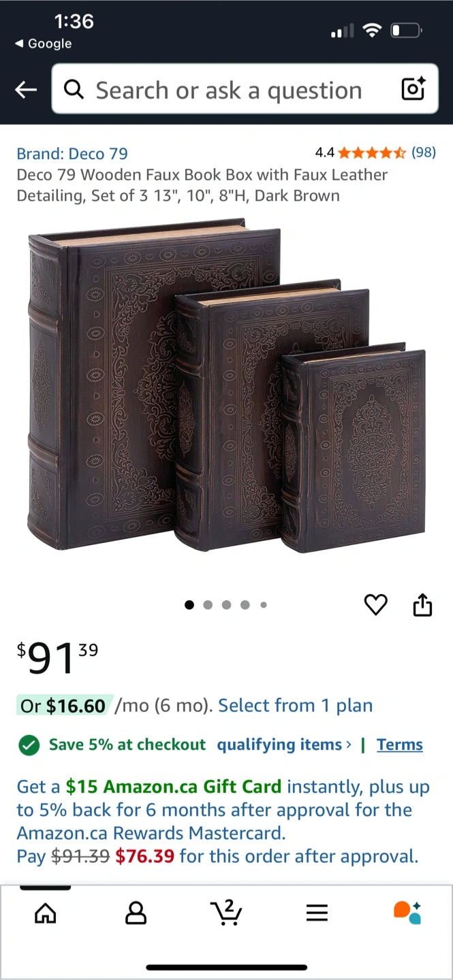
Task: Select the second image carousel dot
Action: (208, 604)
